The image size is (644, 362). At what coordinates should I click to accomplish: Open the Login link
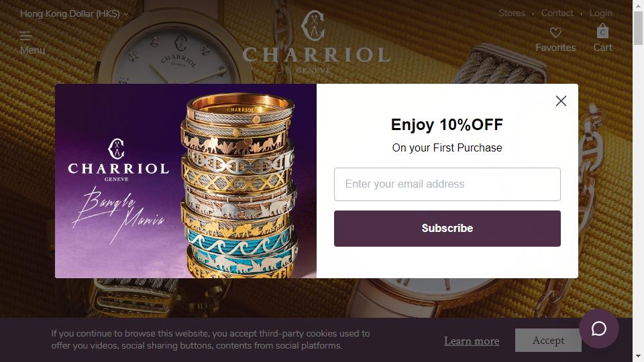pos(600,13)
